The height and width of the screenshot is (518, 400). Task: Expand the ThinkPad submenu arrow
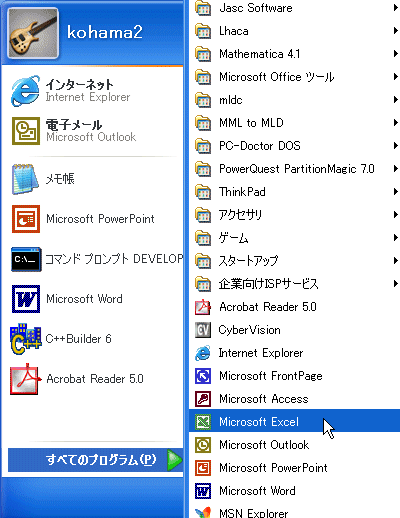(396, 192)
